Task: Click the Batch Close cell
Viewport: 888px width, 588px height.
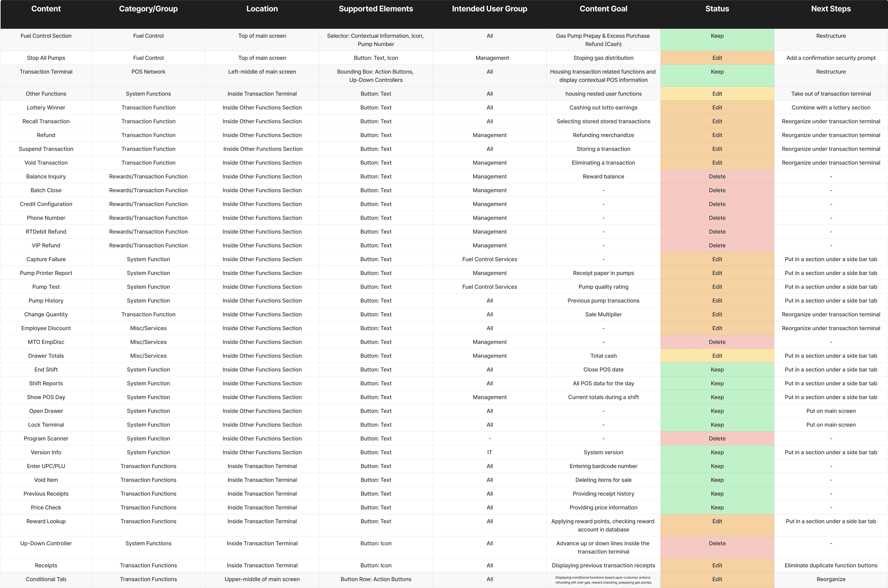Action: click(46, 191)
